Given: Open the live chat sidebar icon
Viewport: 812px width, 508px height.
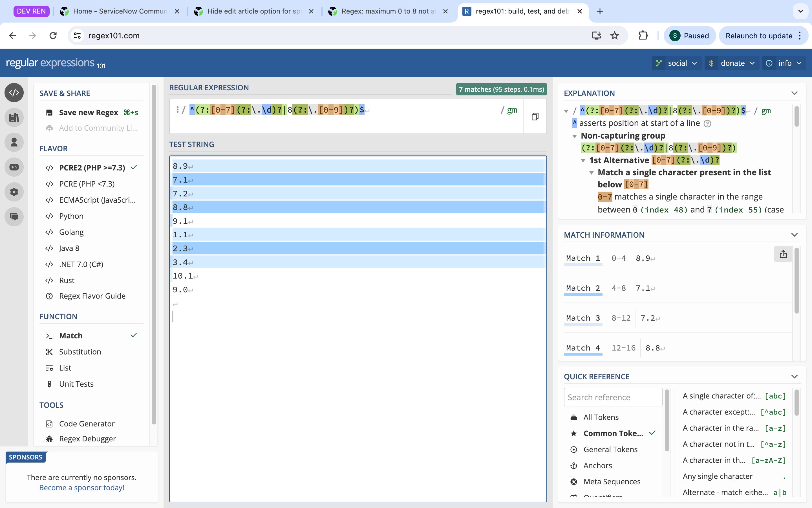Looking at the screenshot, I should (x=14, y=217).
